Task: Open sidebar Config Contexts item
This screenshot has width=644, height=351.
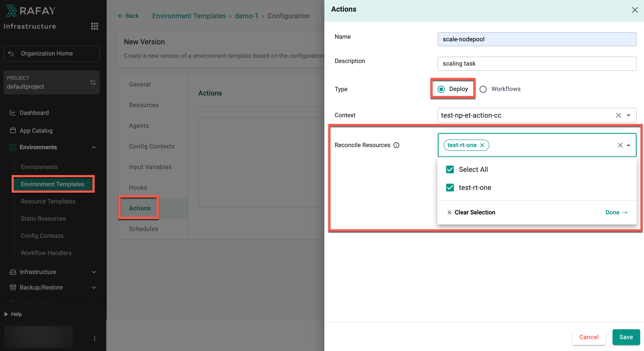Action: (x=42, y=236)
